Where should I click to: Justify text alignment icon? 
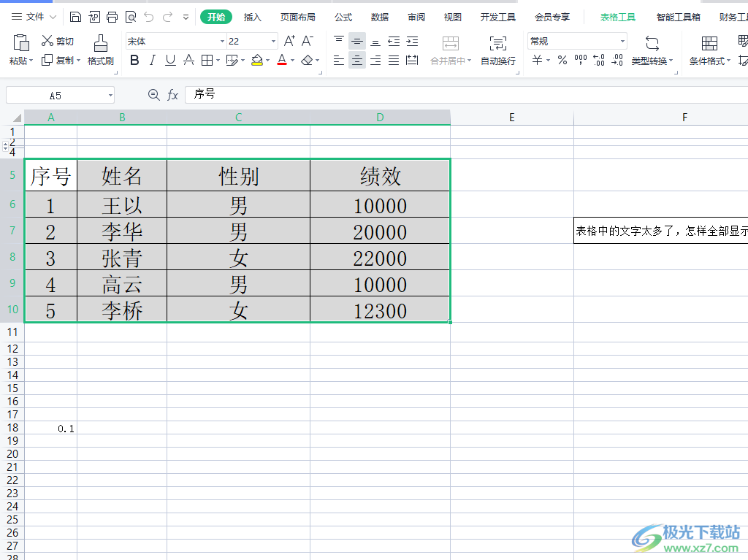pos(394,60)
